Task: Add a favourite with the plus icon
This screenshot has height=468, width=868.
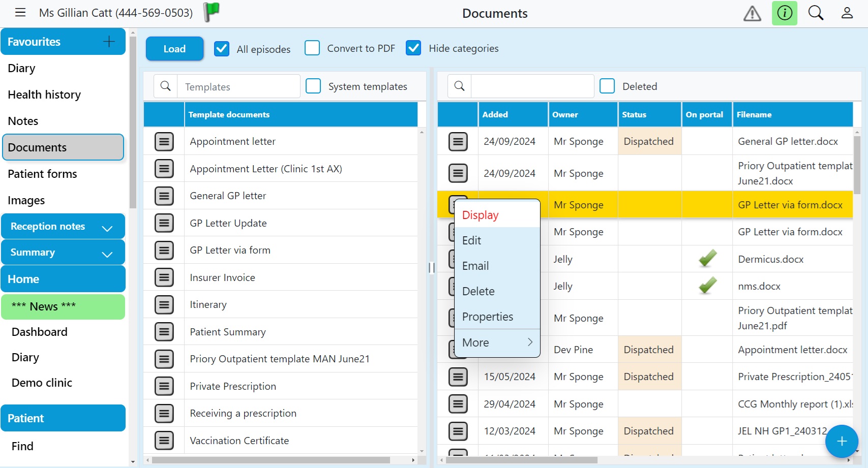Action: (109, 42)
